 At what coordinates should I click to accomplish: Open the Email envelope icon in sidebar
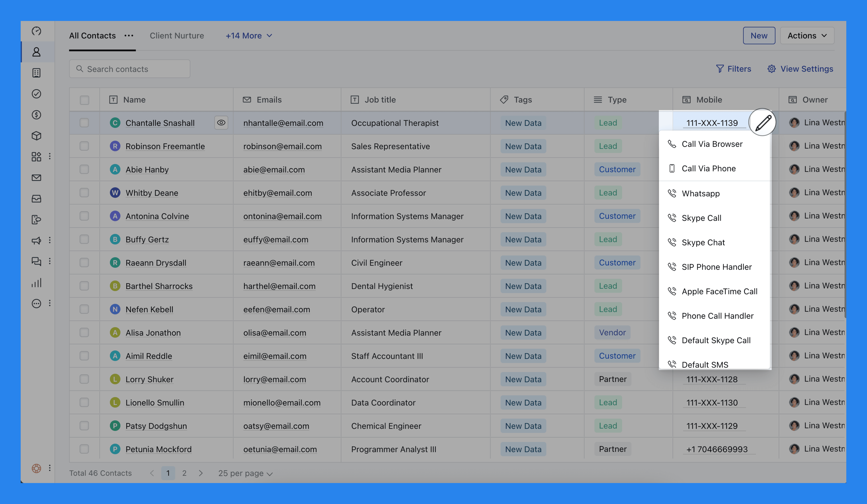(x=36, y=177)
